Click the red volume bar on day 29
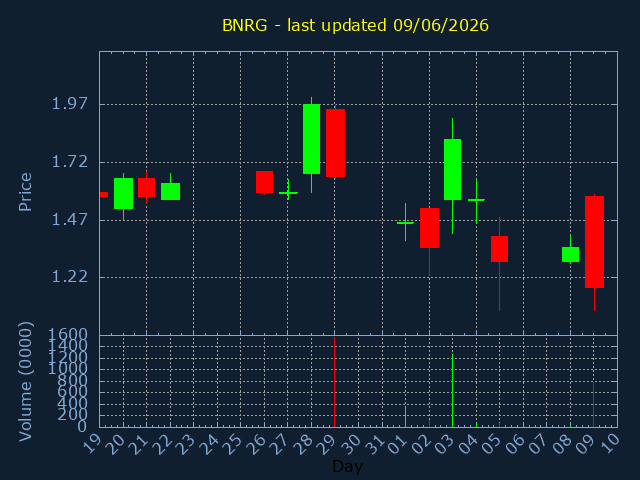 pos(335,382)
